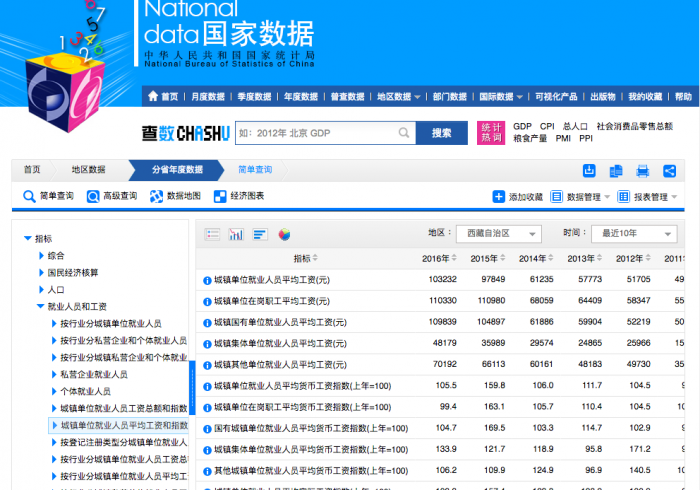Expand the 人口 tree node
This screenshot has height=490, width=700.
41,290
